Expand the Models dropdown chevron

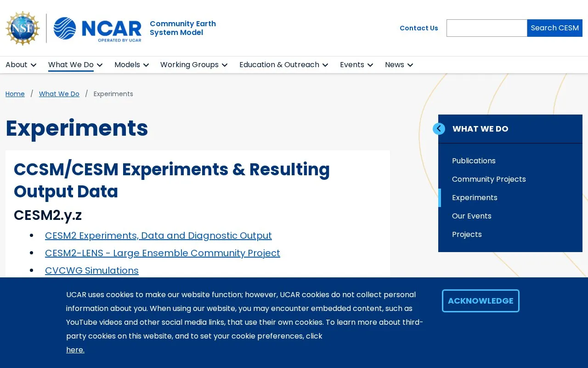(x=146, y=65)
